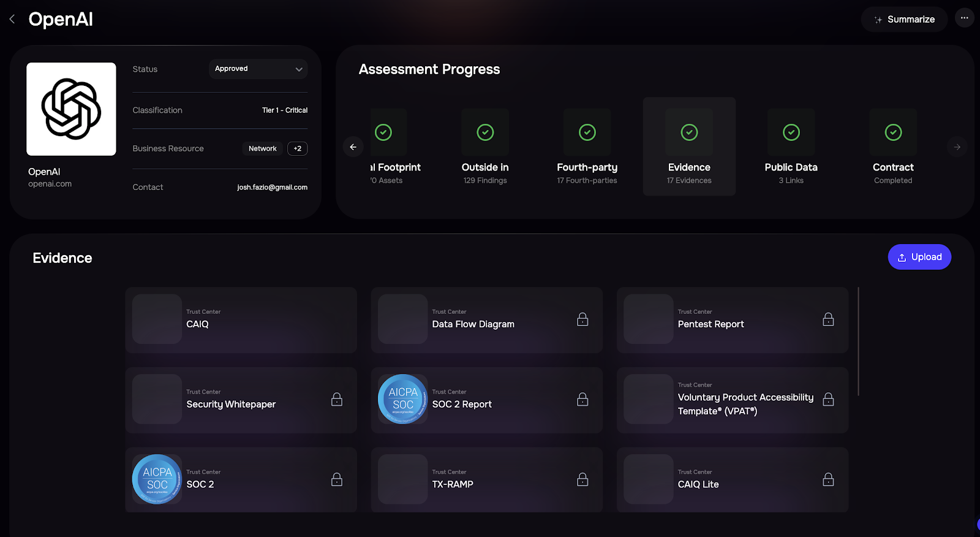
Task: Click the lock icon on the VPAT card
Action: click(x=828, y=400)
